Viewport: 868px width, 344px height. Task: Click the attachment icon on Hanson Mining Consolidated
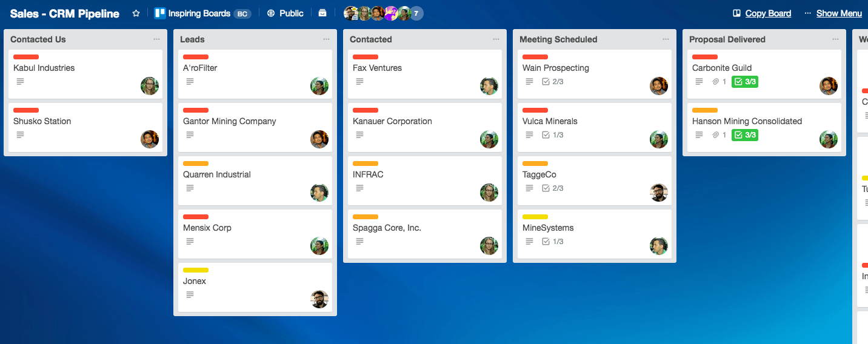pyautogui.click(x=715, y=135)
